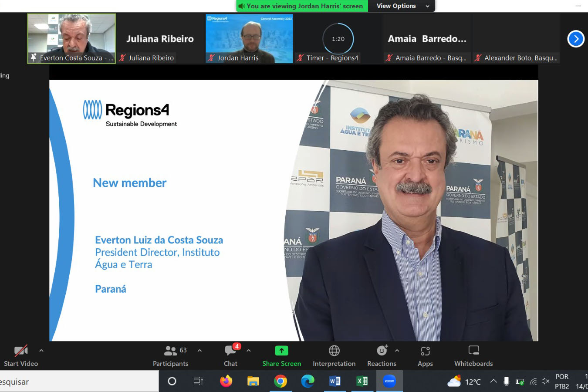The width and height of the screenshot is (588, 392).
Task: Open the POR PTB2 language selector
Action: pyautogui.click(x=562, y=382)
